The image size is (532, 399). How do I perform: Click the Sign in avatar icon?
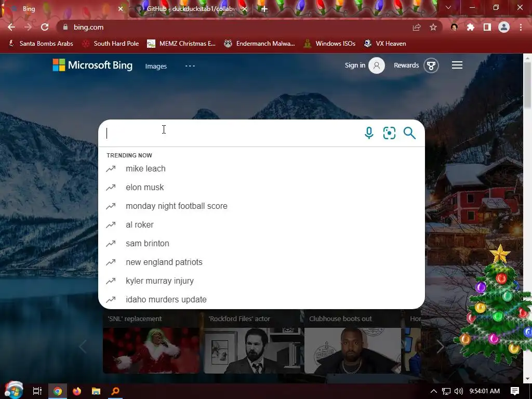(377, 65)
